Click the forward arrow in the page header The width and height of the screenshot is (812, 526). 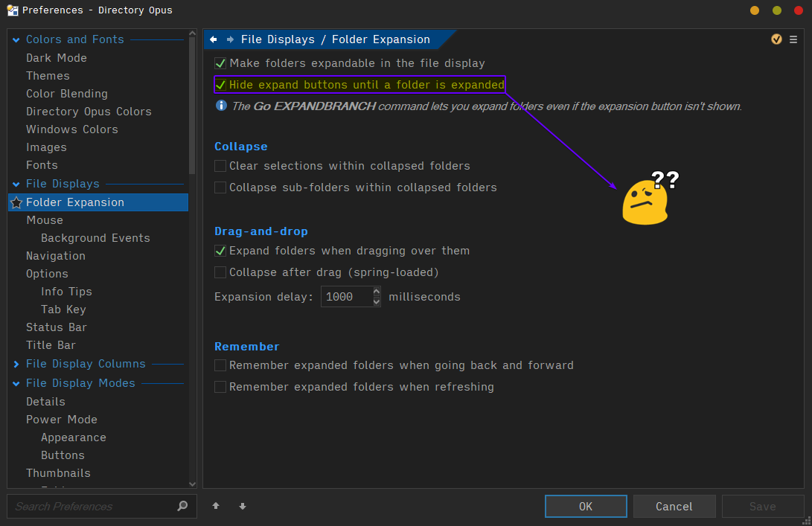[231, 39]
